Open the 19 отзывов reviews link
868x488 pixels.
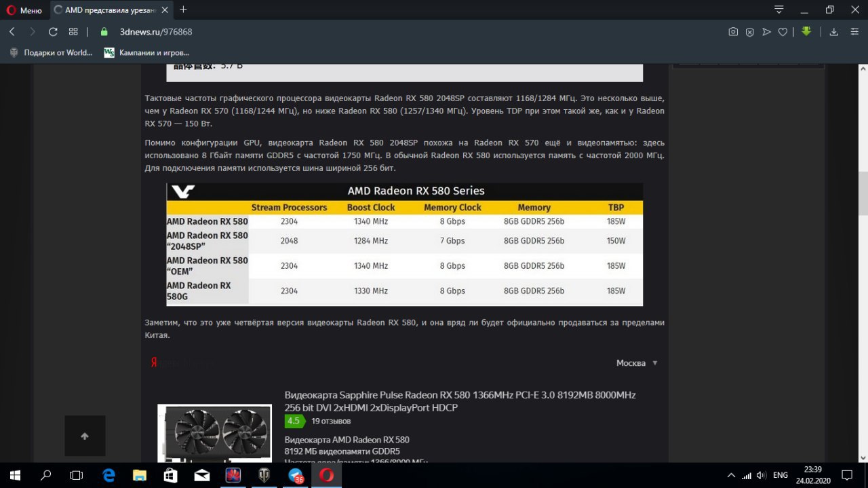331,421
